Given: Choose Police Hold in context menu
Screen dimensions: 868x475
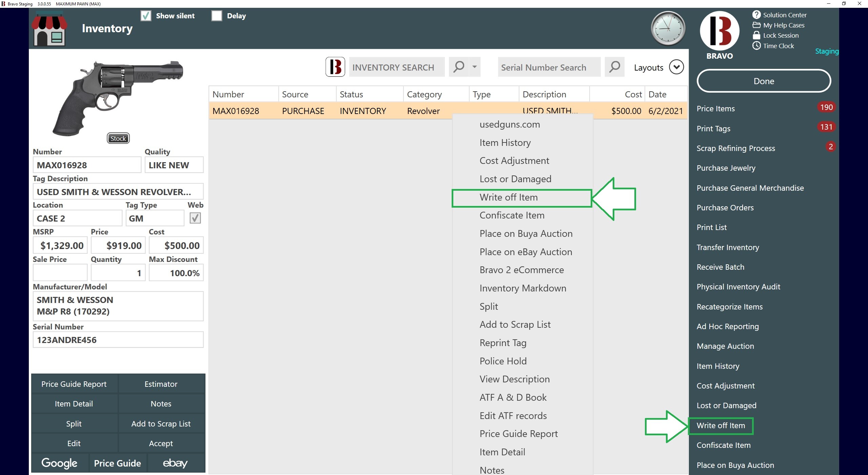Looking at the screenshot, I should (503, 361).
